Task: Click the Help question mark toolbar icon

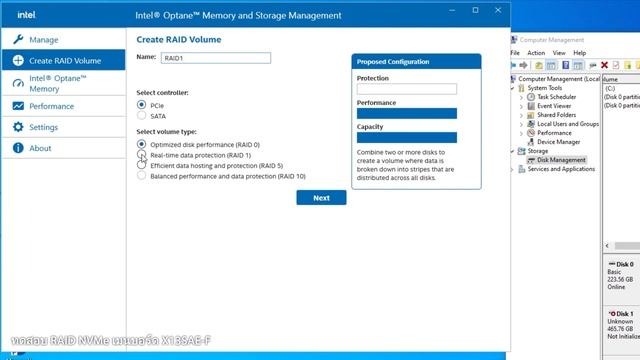Action: point(566,65)
